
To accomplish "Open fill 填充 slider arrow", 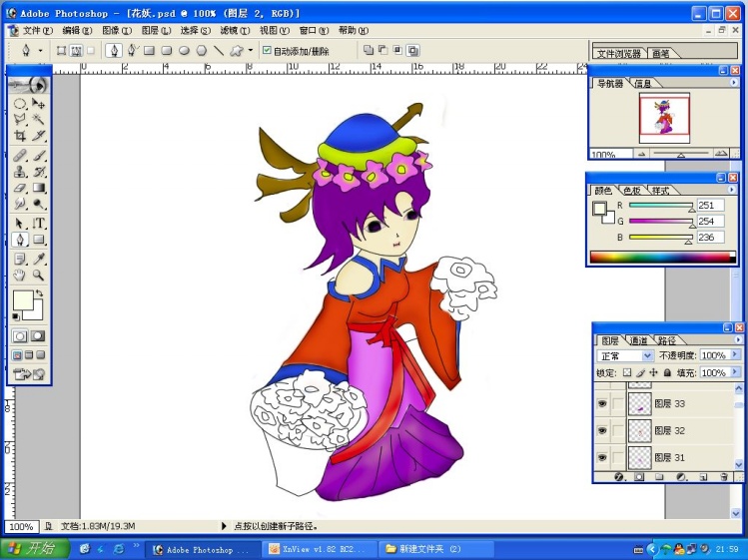I will (x=735, y=372).
